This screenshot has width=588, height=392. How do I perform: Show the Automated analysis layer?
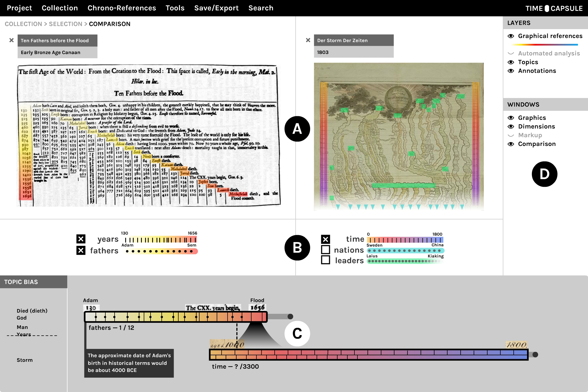pos(511,53)
